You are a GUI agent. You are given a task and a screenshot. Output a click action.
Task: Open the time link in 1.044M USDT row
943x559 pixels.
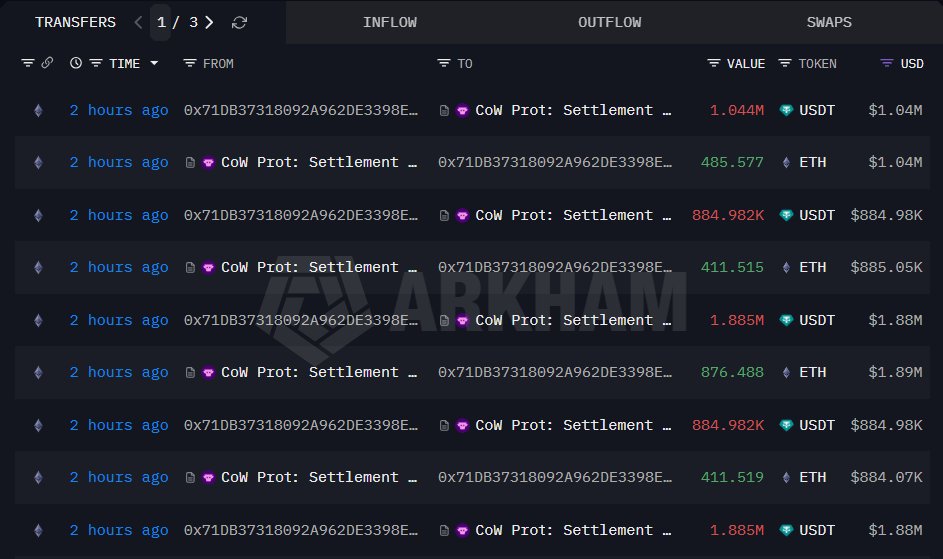[118, 110]
